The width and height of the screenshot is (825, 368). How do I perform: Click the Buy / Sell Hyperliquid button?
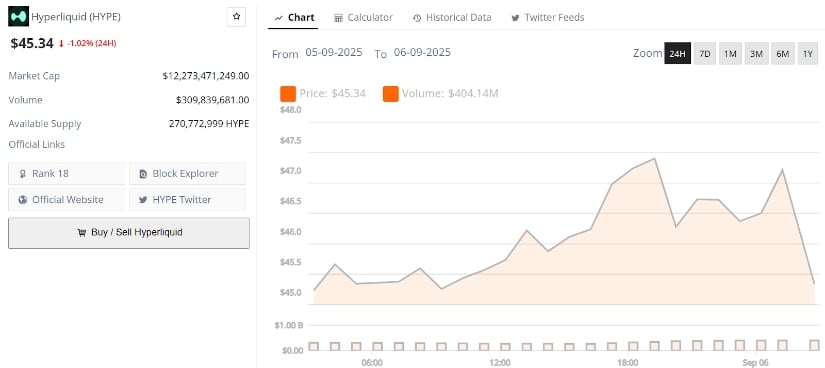click(129, 233)
